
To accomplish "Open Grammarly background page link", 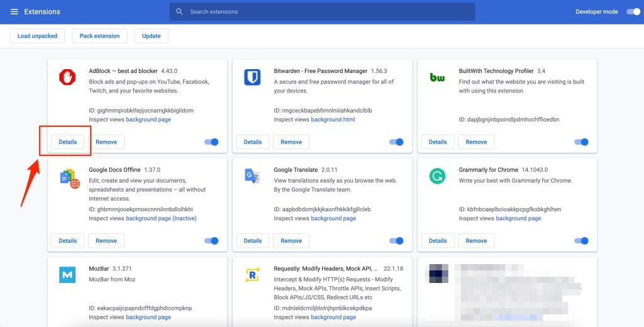I will tap(518, 218).
